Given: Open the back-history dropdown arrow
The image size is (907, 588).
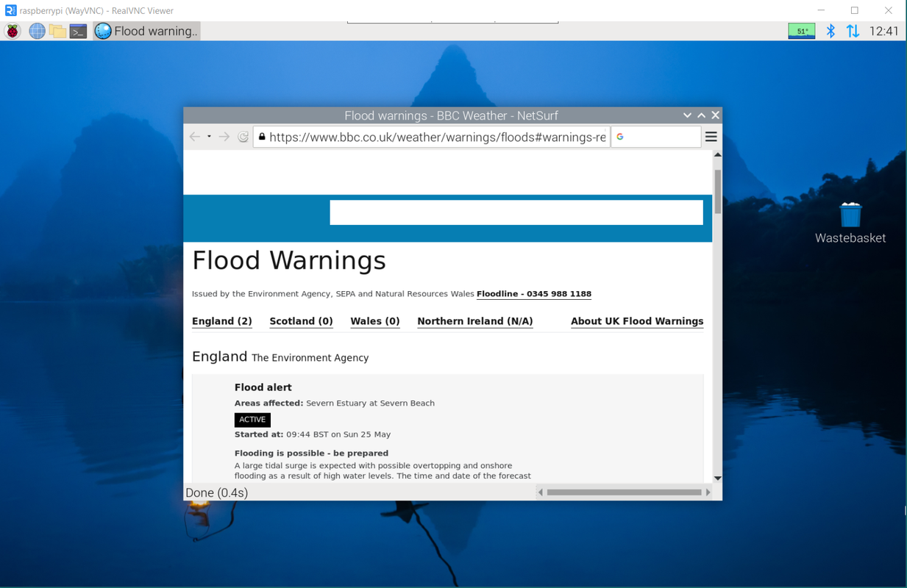Looking at the screenshot, I should pyautogui.click(x=209, y=137).
